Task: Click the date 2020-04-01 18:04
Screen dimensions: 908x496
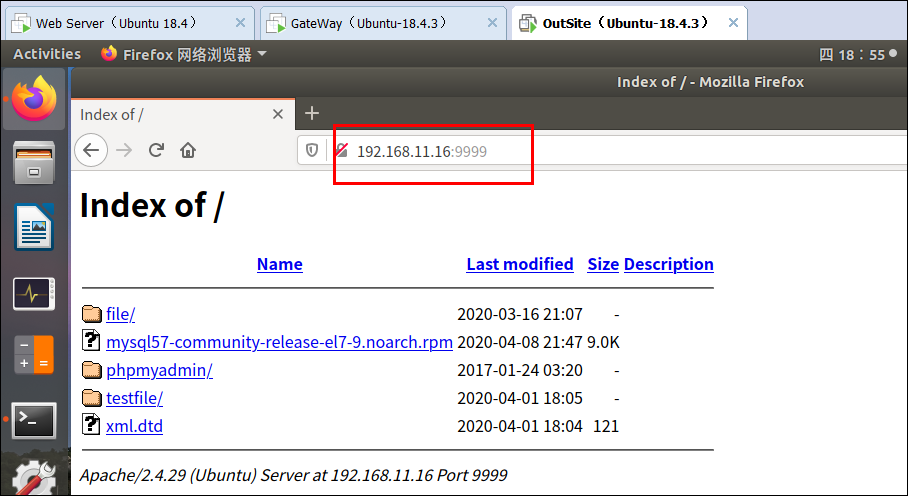Action: (x=520, y=426)
